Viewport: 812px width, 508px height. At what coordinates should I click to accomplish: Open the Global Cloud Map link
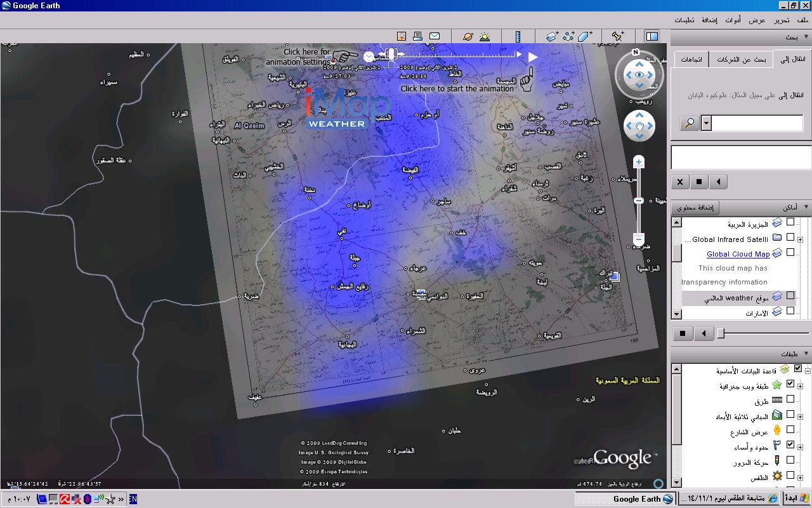(738, 254)
